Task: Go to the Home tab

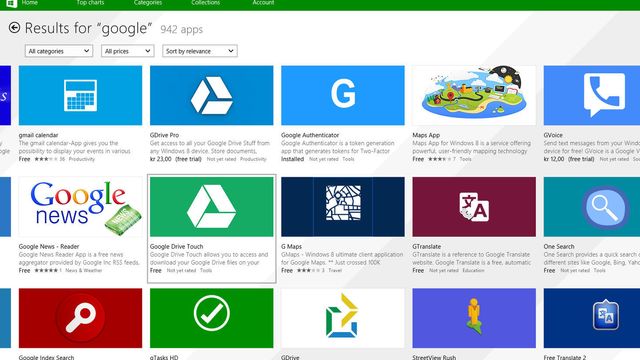Action: 30,3
